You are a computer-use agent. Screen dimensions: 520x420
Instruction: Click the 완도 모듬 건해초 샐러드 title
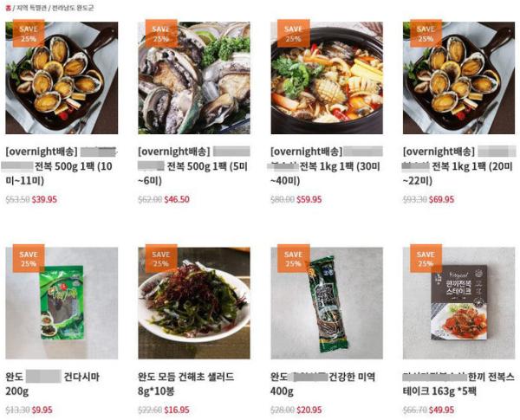tap(185, 384)
